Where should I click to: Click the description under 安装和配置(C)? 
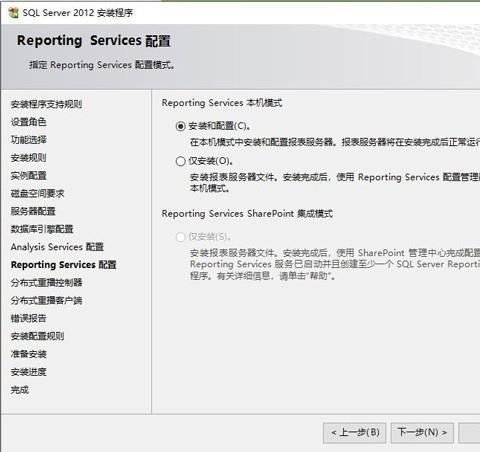(335, 142)
